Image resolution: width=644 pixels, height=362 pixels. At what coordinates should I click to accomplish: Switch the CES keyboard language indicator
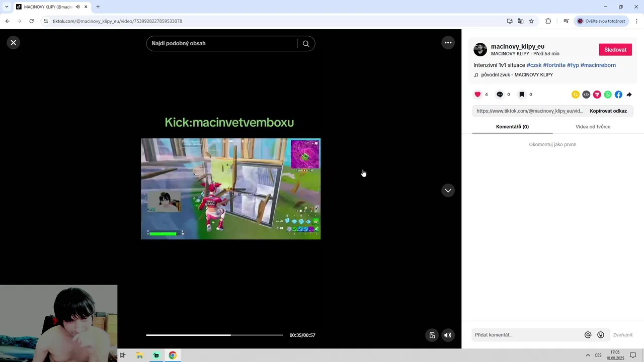[x=598, y=355]
